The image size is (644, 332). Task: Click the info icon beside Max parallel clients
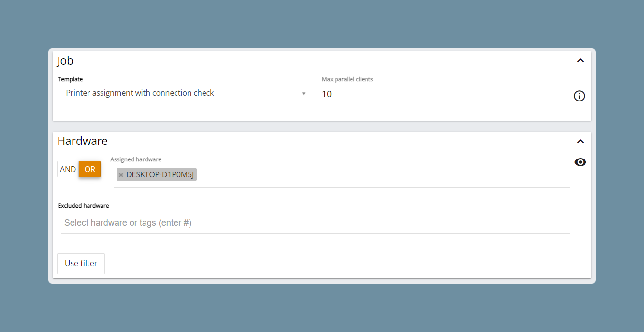[x=579, y=96]
